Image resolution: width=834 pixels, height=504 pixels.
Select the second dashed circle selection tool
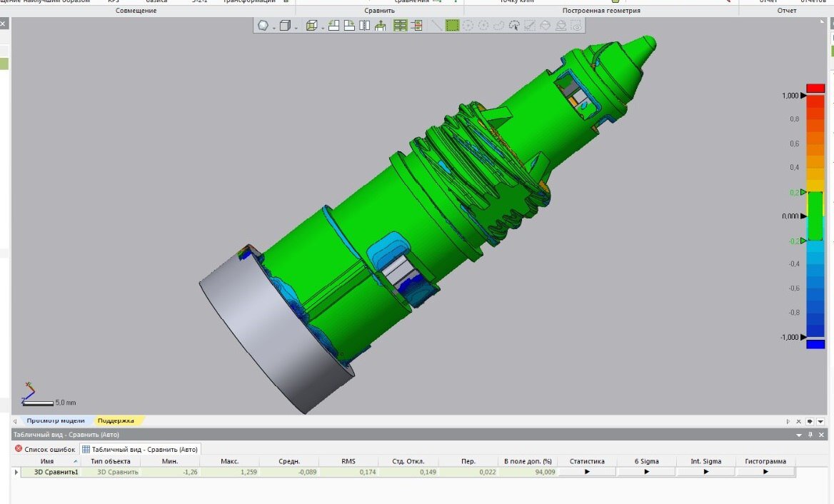(483, 25)
